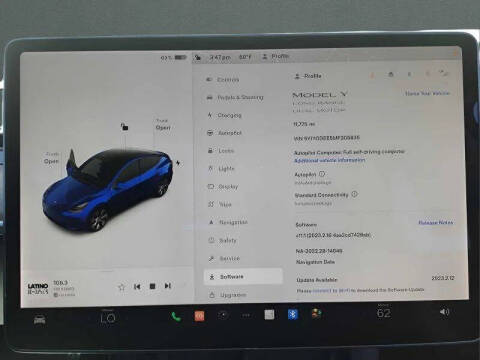Tap the car icon in bottom bar
This screenshot has width=480, height=360.
tap(40, 320)
